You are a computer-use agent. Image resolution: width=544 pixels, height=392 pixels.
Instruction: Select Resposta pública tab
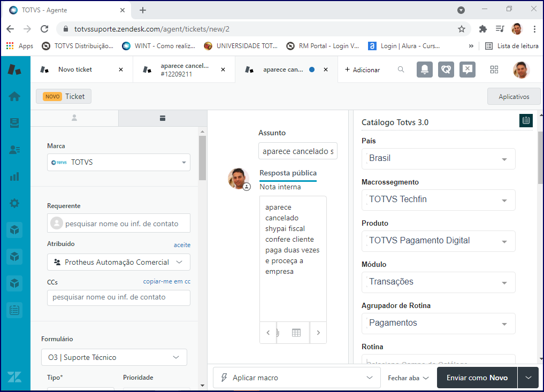coord(288,173)
